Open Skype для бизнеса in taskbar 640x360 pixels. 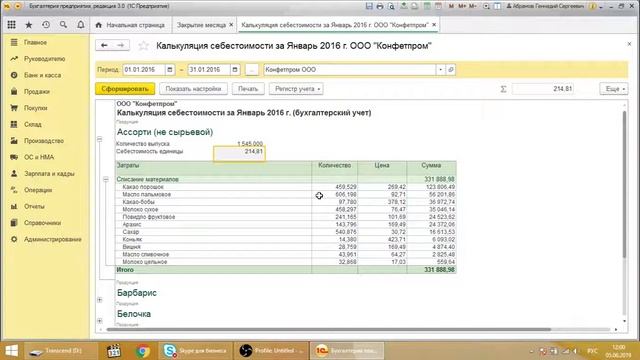pyautogui.click(x=195, y=351)
